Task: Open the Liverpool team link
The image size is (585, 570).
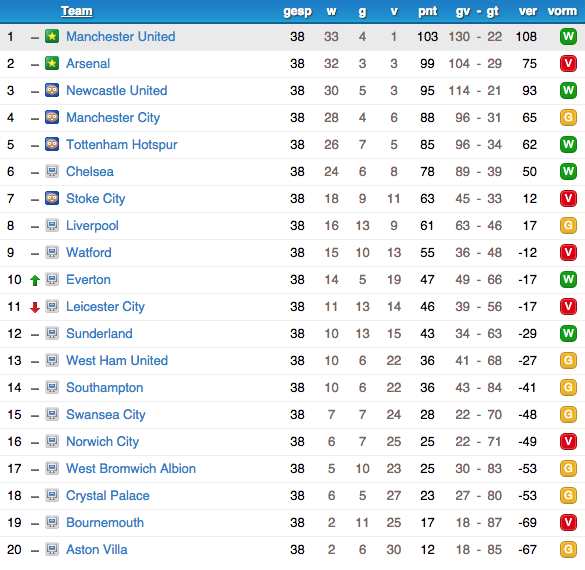Action: (92, 226)
